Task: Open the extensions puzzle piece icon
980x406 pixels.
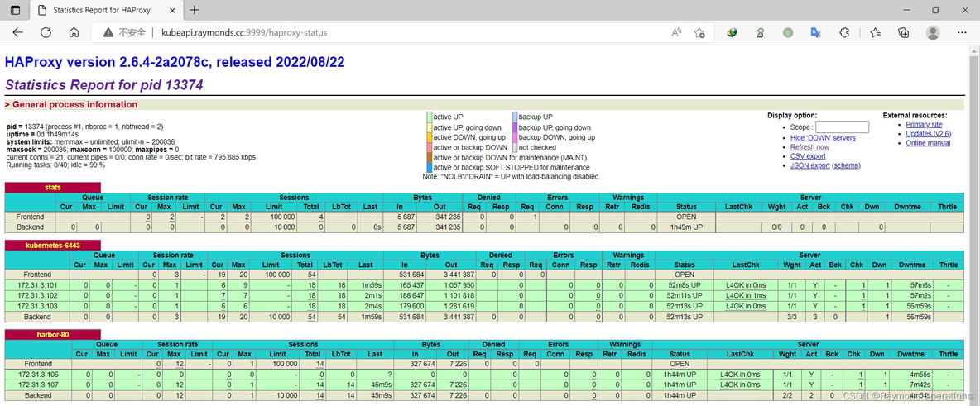Action: click(844, 33)
